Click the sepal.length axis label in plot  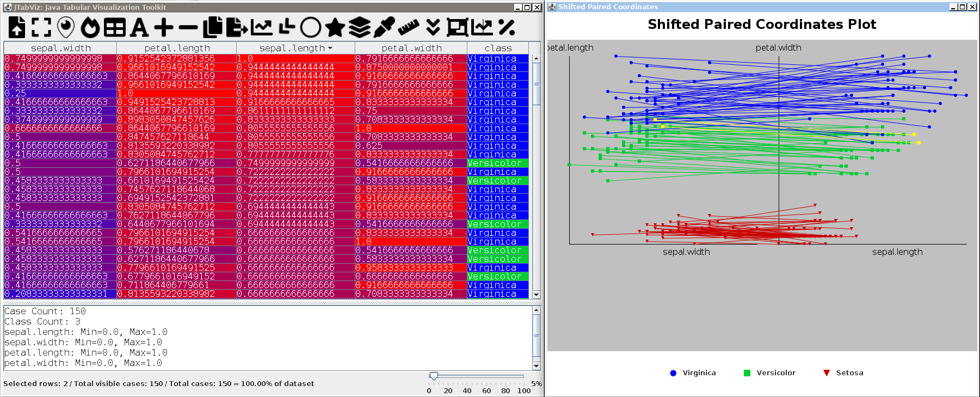(897, 252)
